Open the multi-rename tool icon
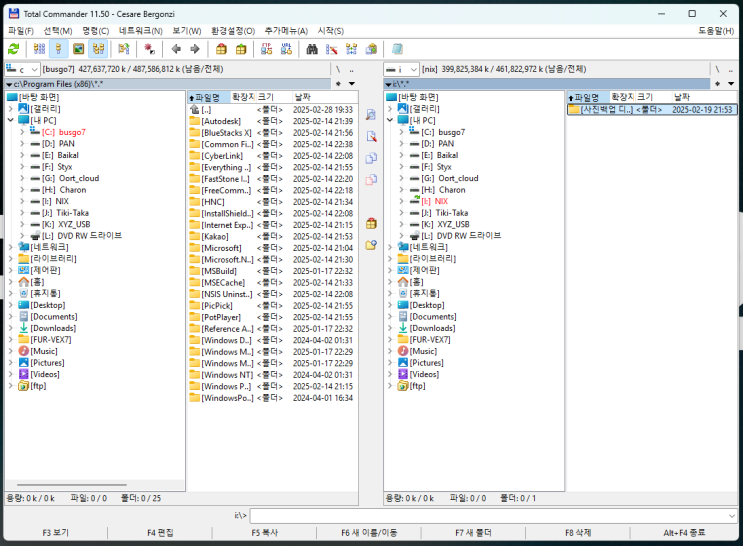This screenshot has height=546, width=743. click(x=332, y=49)
